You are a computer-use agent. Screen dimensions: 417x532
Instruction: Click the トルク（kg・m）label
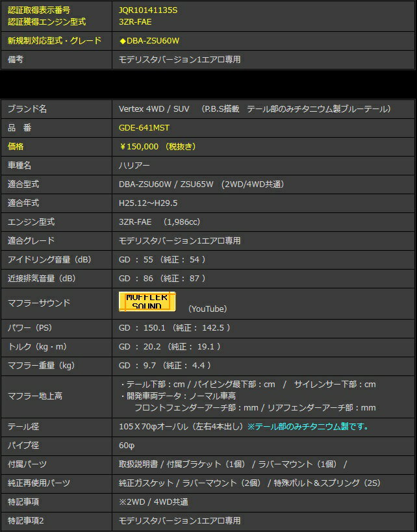[x=37, y=347]
